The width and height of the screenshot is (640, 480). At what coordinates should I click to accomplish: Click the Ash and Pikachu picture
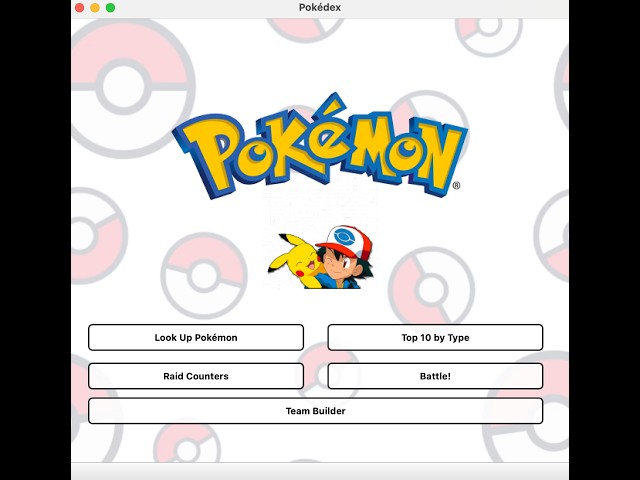(320, 258)
